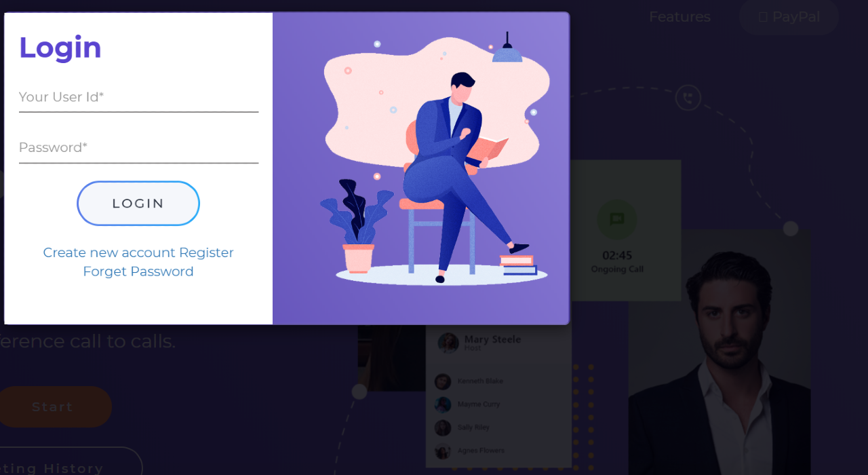Click the reading man illustration

pos(456,176)
